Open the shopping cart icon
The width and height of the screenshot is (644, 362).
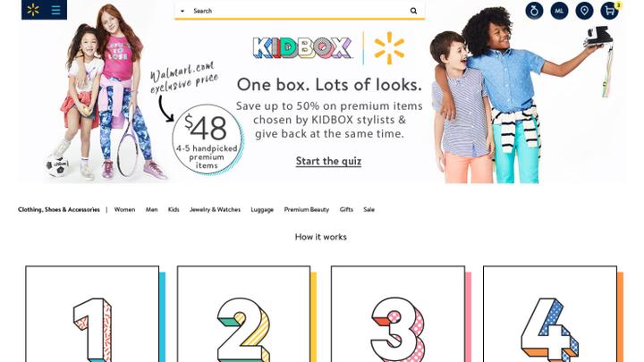609,11
